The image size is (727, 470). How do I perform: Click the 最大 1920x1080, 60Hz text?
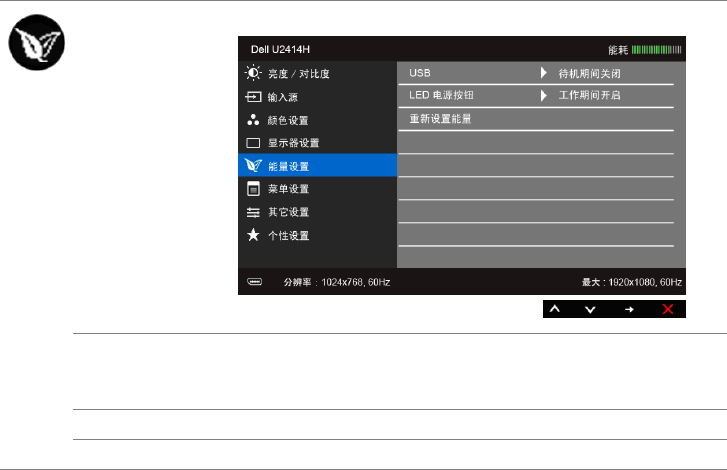(x=632, y=282)
